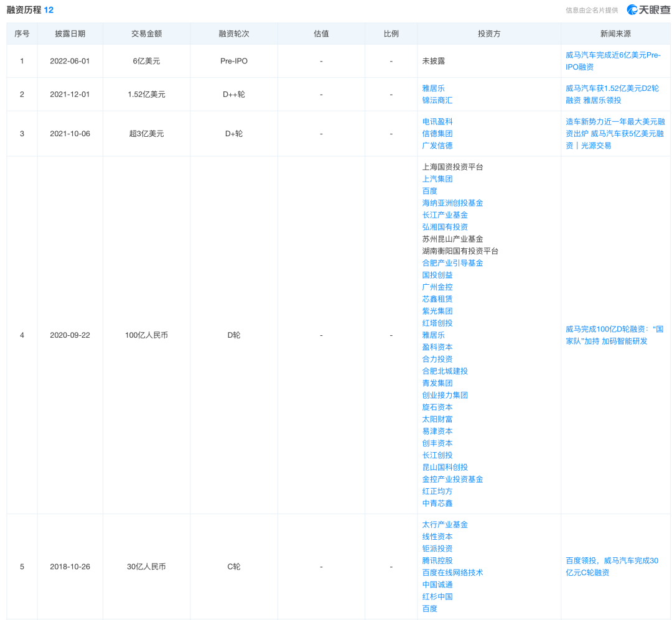
Task: Select the date cell 2022-06-01
Action: 70,61
